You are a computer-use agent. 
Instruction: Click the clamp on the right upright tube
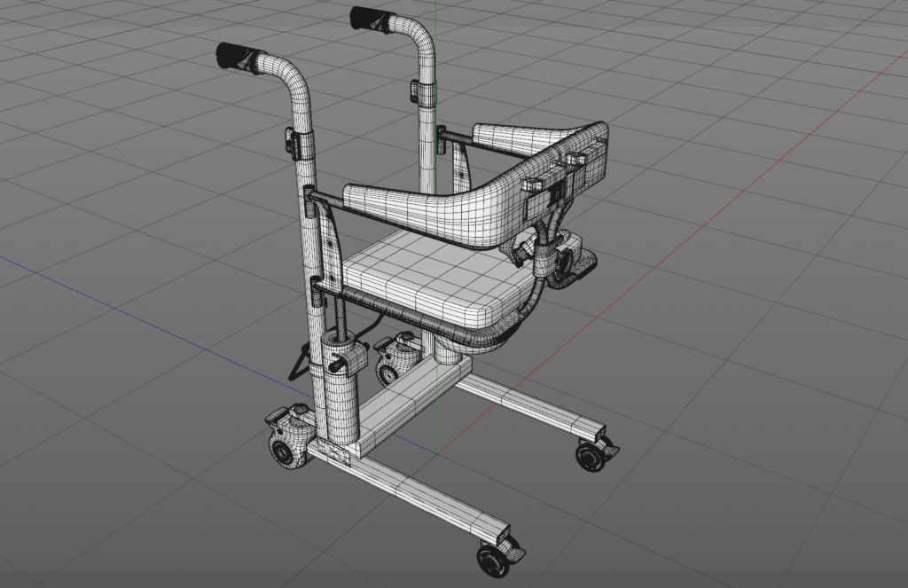416,91
